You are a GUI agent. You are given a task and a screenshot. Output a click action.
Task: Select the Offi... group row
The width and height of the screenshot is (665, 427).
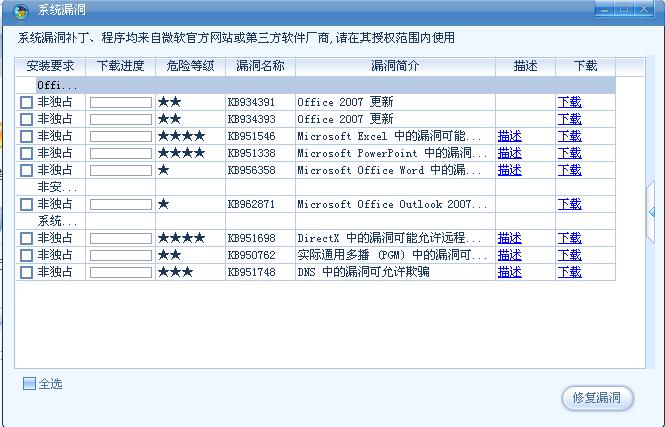(316, 85)
